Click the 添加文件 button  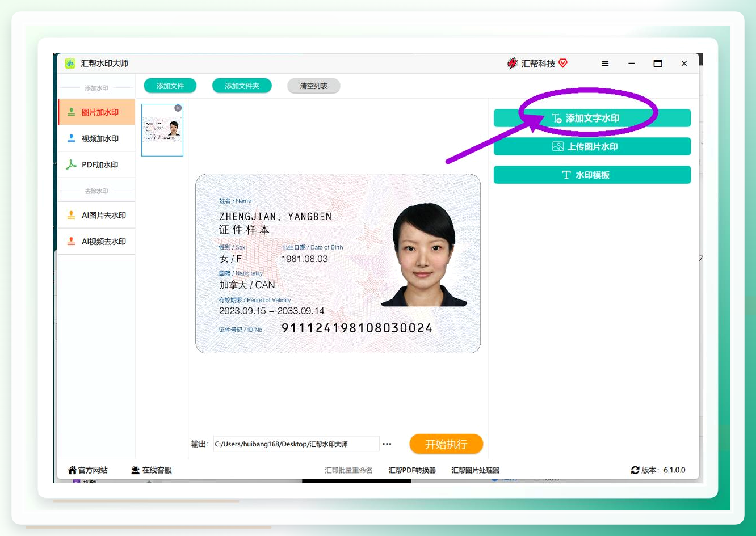pyautogui.click(x=170, y=86)
